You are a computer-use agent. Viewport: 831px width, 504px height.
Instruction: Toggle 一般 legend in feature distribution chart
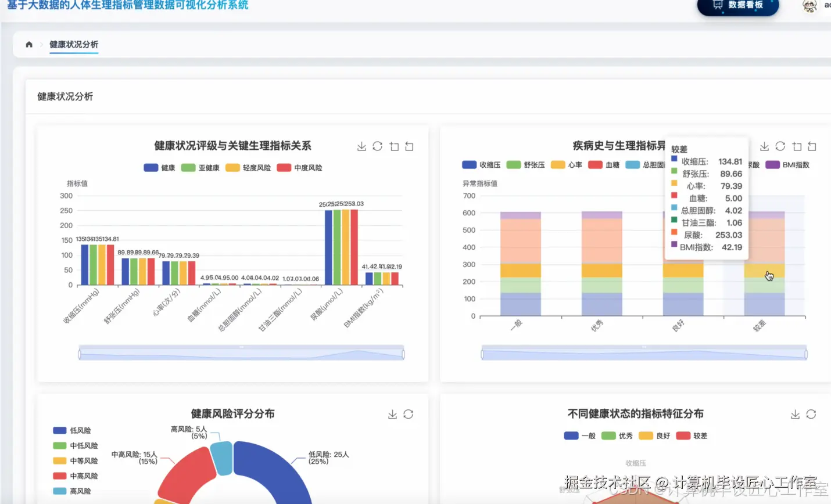579,435
